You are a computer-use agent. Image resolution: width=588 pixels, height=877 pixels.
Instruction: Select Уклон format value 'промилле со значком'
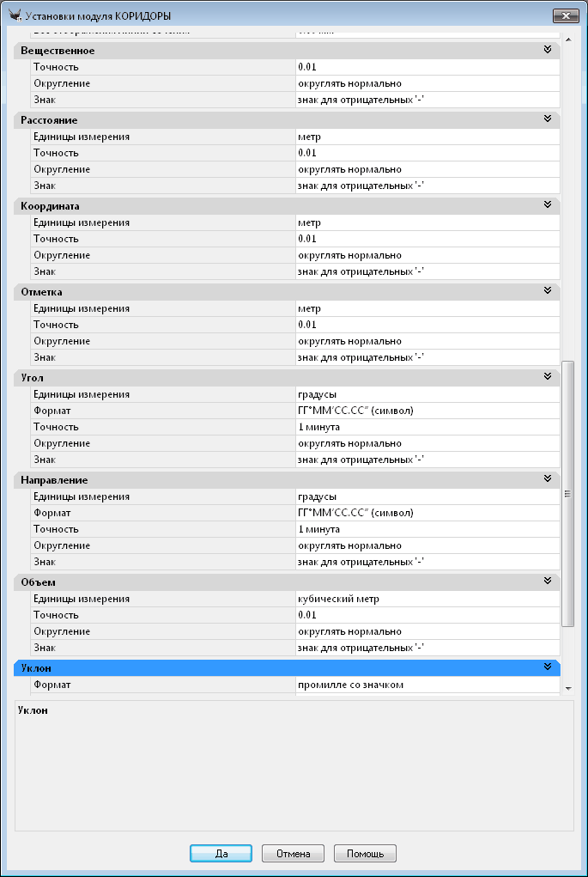(427, 685)
